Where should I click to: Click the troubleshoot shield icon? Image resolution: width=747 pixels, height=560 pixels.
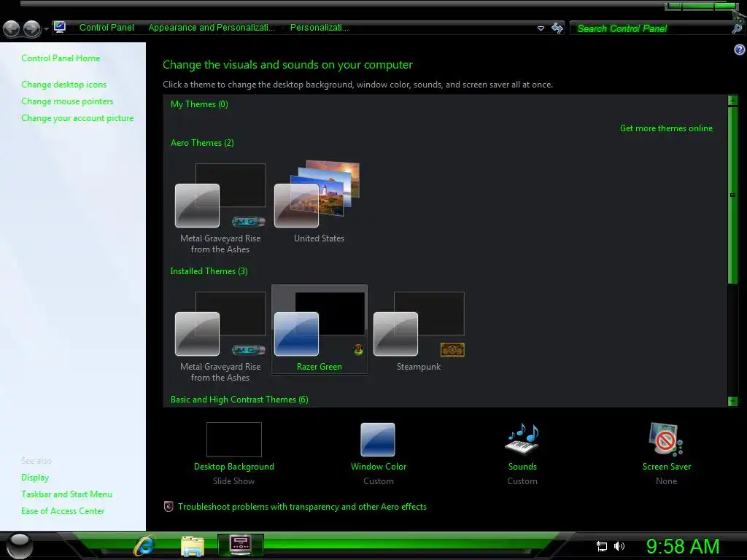point(169,506)
